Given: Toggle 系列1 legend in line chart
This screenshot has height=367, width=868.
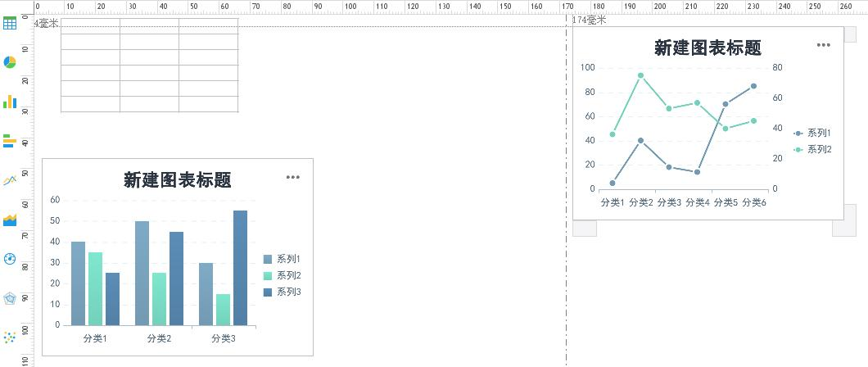Looking at the screenshot, I should click(x=812, y=133).
